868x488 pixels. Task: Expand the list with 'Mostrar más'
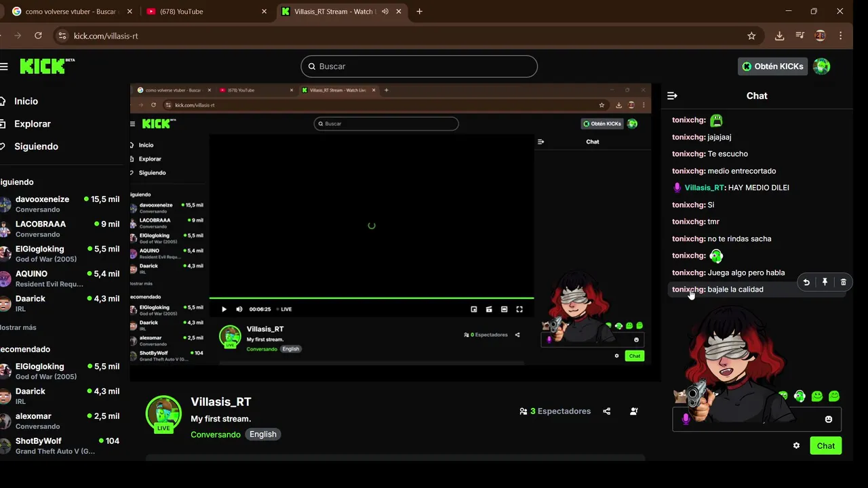18,327
